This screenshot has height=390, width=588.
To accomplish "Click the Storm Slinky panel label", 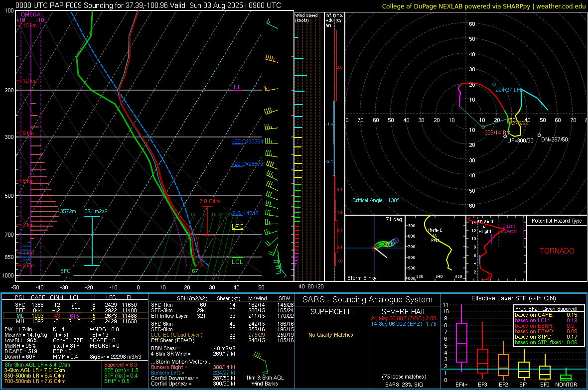I will coord(361,278).
